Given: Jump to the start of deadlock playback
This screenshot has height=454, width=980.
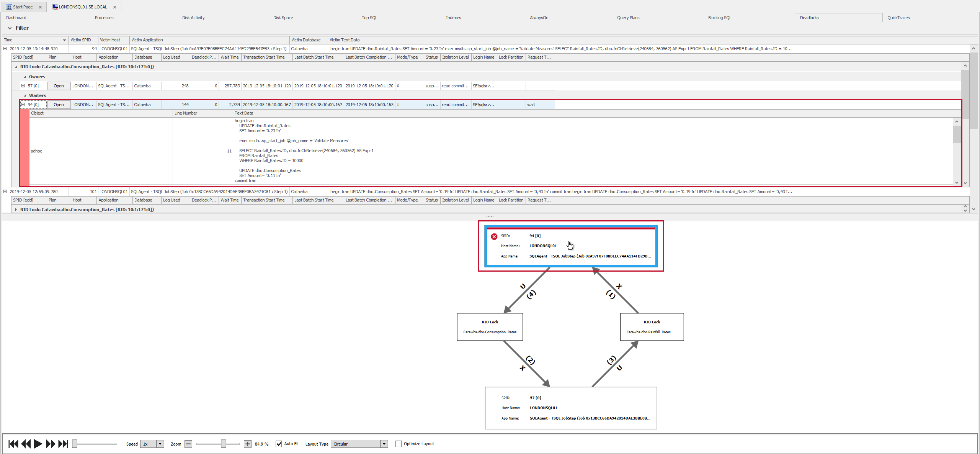Looking at the screenshot, I should pyautogui.click(x=13, y=444).
